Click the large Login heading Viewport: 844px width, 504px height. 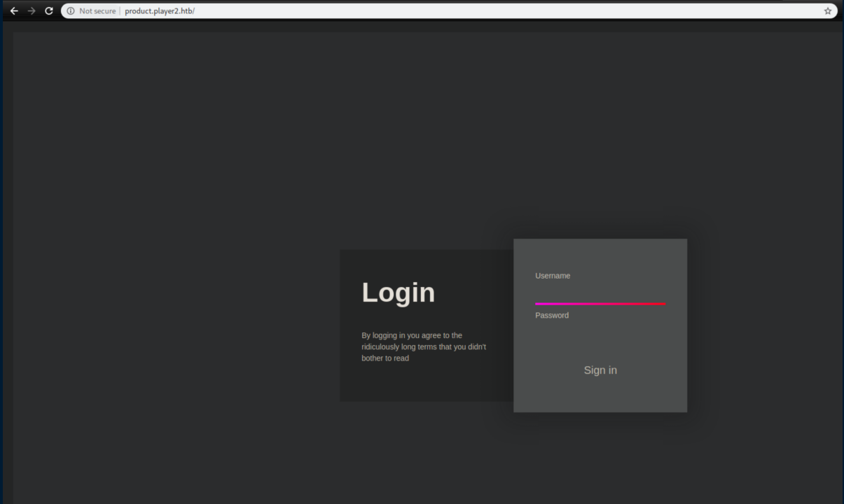click(398, 293)
